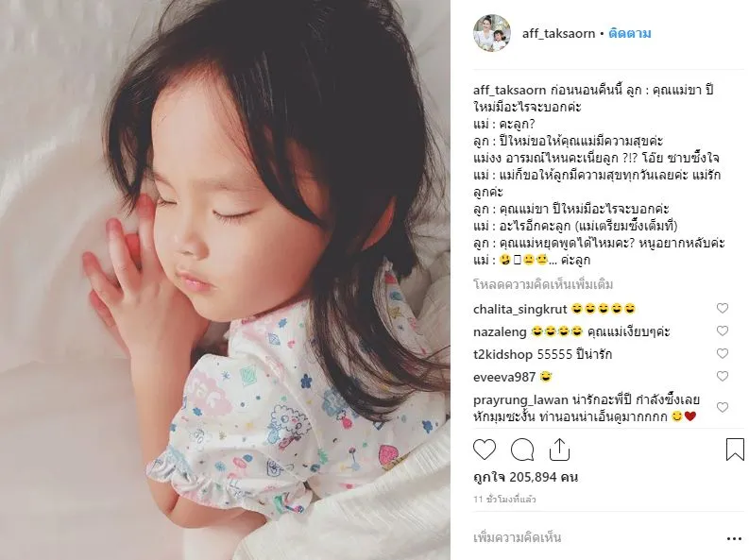This screenshot has width=749, height=560.
Task: Like prayrung_lawan's comment heart
Action: pyautogui.click(x=723, y=407)
